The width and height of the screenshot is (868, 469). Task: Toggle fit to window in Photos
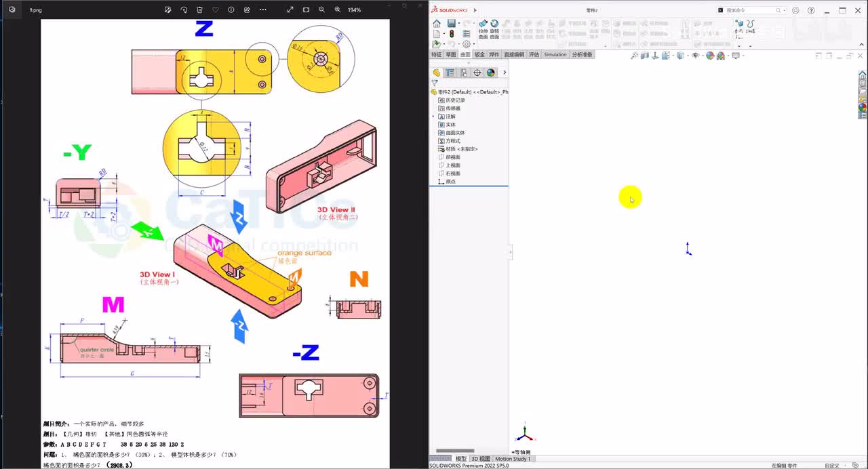pos(306,10)
